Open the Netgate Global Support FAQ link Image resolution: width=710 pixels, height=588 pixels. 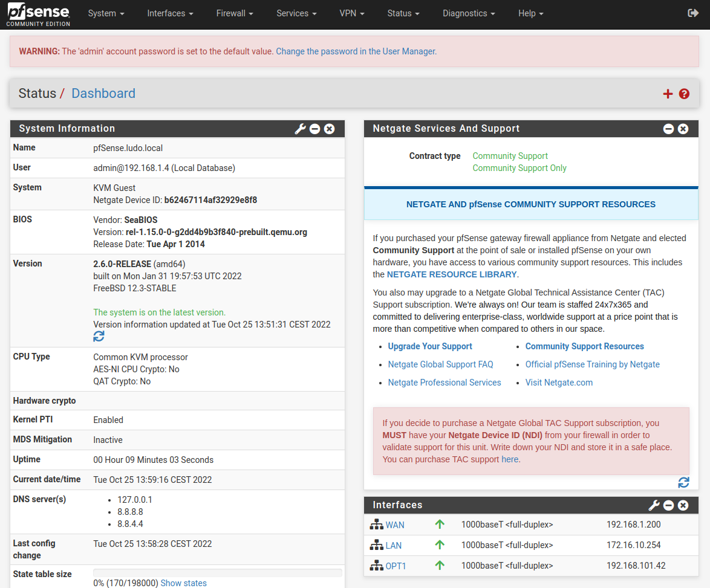coord(440,364)
